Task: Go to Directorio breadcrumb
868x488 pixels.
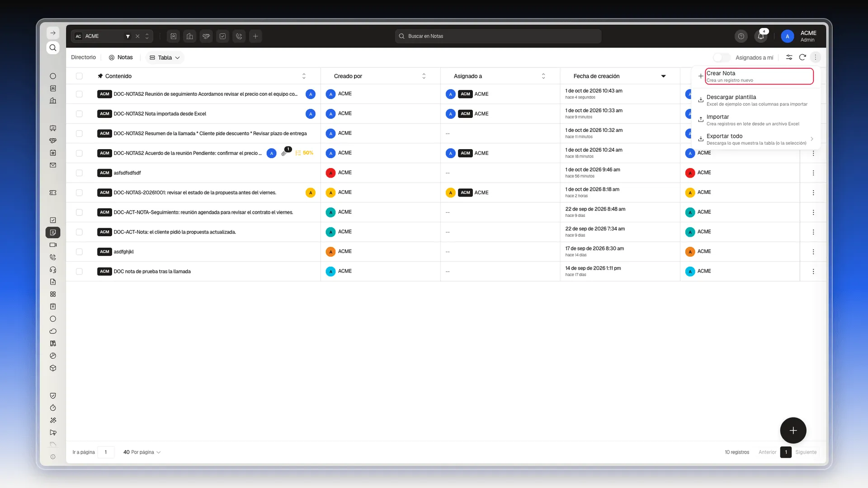Action: (x=83, y=57)
